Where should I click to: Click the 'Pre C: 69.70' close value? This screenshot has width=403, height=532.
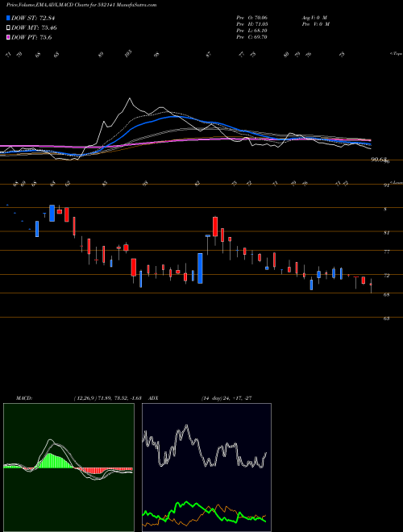coord(252,37)
